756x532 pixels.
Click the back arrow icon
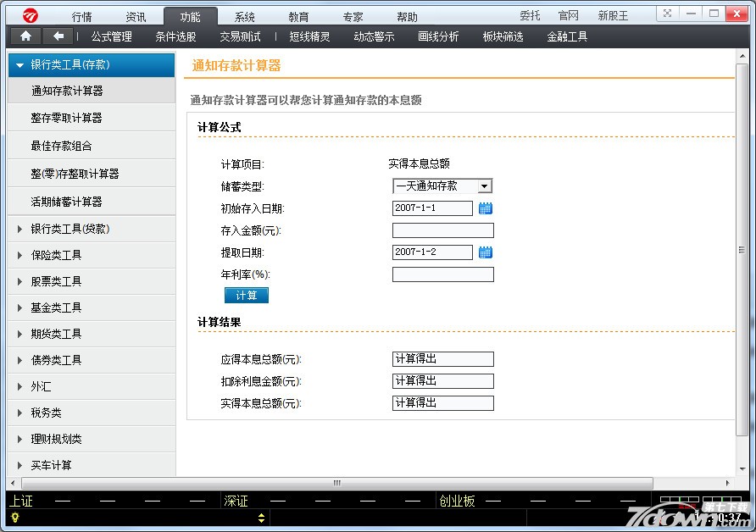(x=58, y=36)
